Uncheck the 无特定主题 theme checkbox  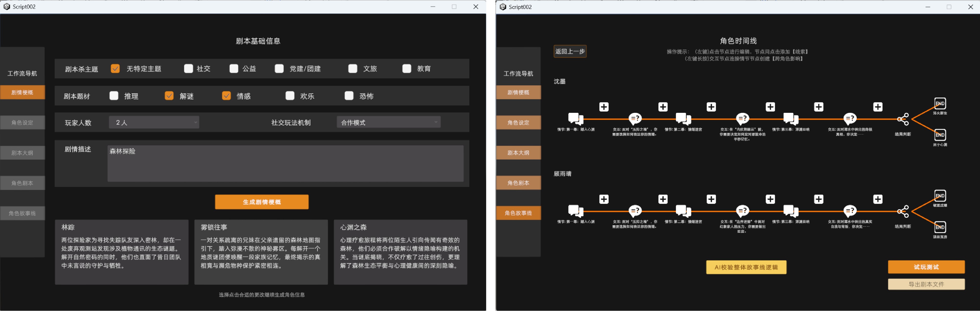pos(115,68)
